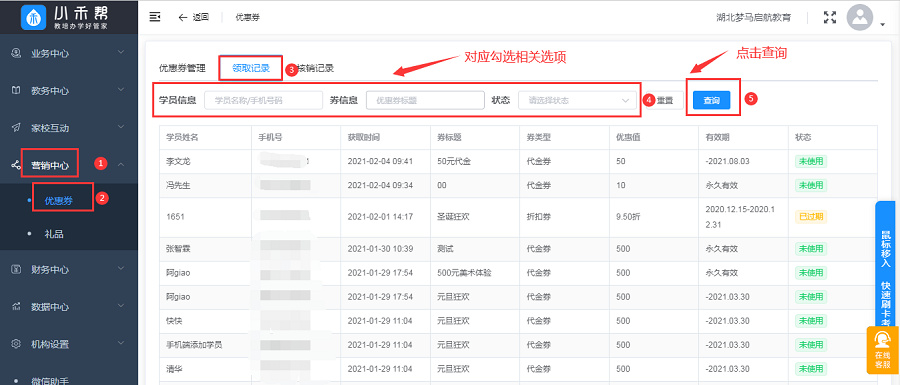Select 礼品 in the sidebar
This screenshot has width=900, height=385.
53,234
